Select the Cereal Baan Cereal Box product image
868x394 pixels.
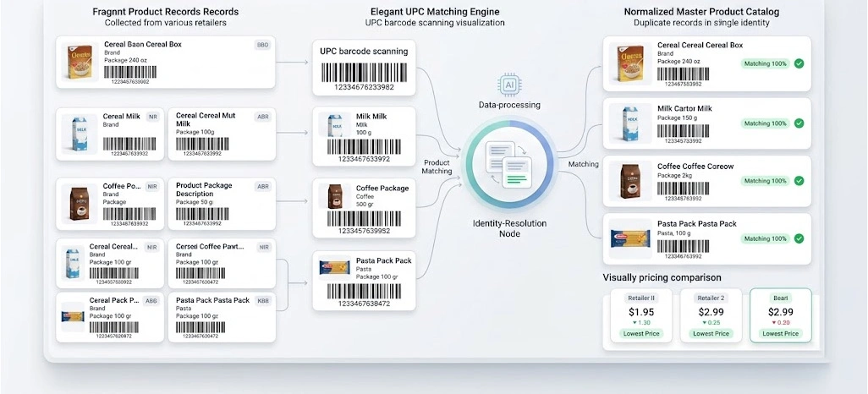[x=80, y=62]
